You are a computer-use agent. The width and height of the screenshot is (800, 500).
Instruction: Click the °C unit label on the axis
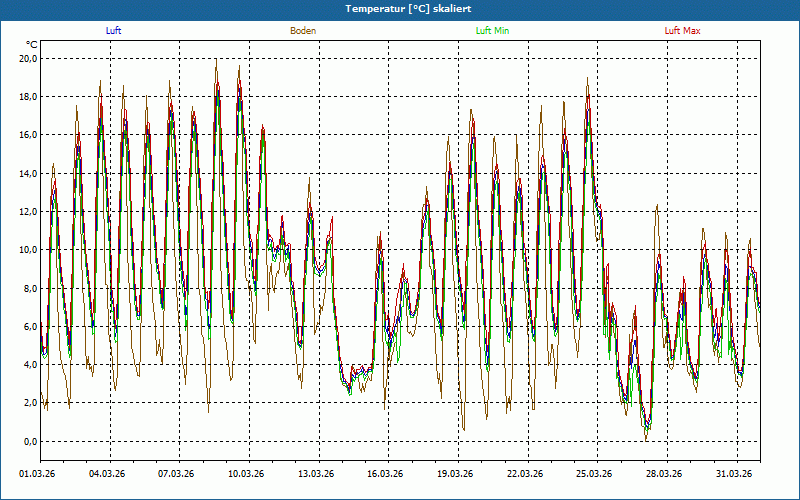[32, 45]
